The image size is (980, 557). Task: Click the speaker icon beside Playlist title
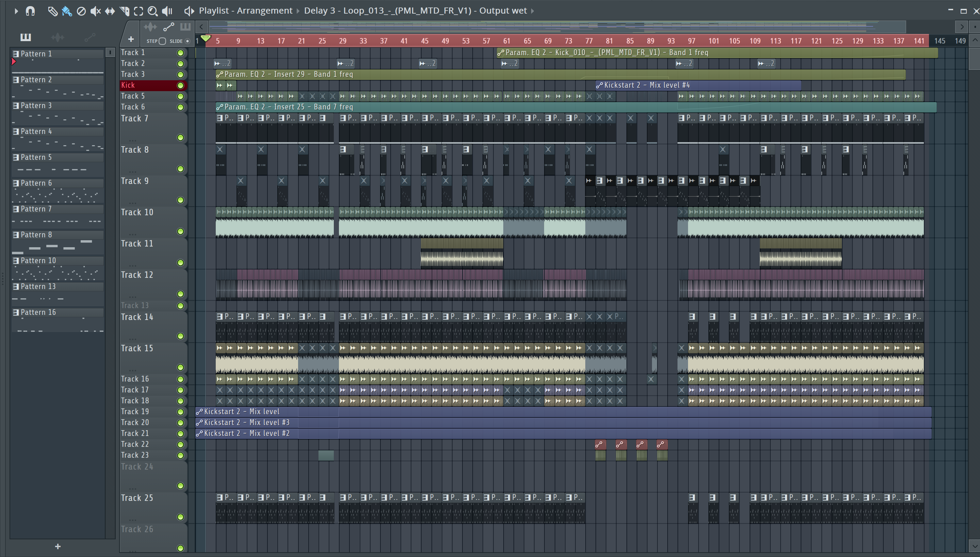[x=189, y=11]
